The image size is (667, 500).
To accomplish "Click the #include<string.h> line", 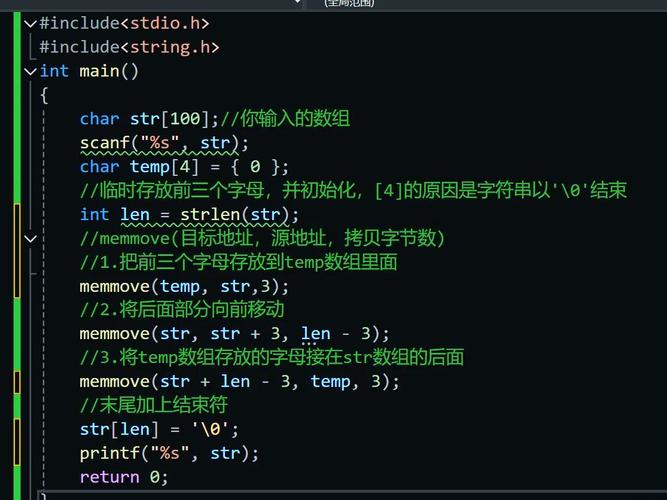I will click(x=129, y=47).
